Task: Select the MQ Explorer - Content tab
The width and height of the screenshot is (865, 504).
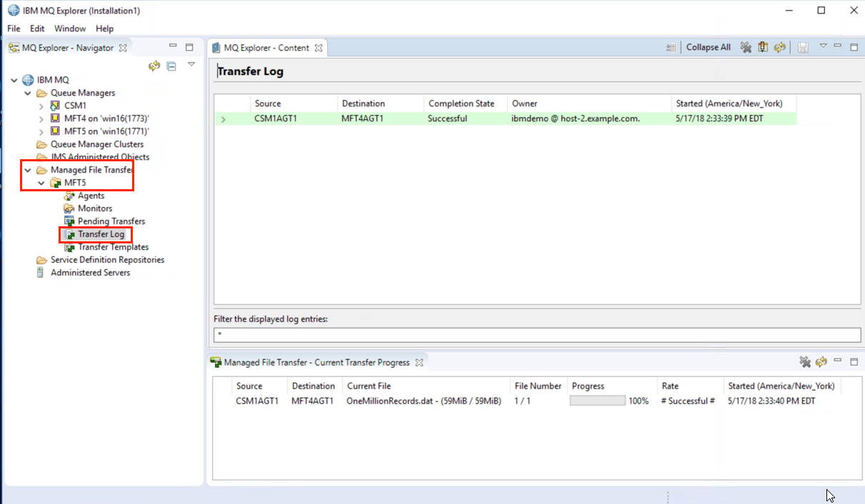Action: [267, 48]
